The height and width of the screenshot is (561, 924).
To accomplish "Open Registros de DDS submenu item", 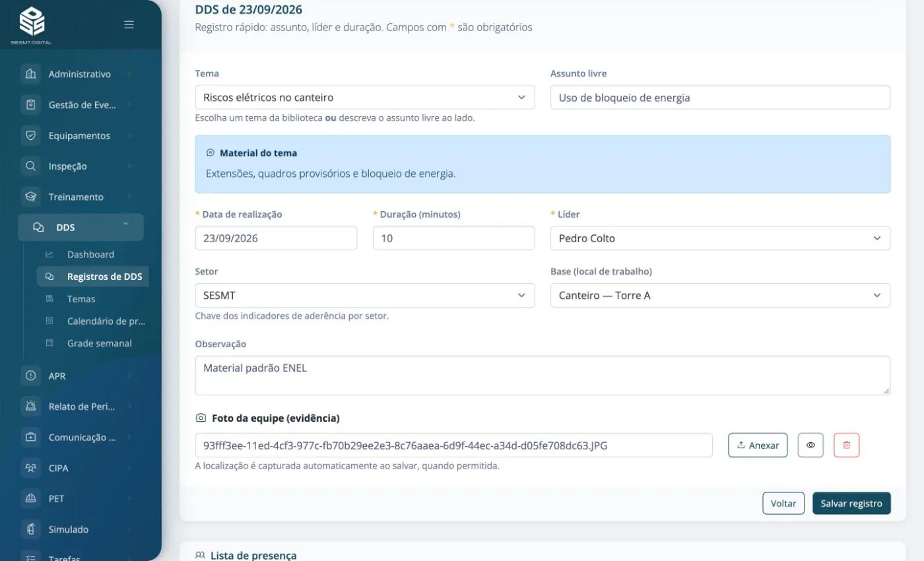I will (x=92, y=277).
